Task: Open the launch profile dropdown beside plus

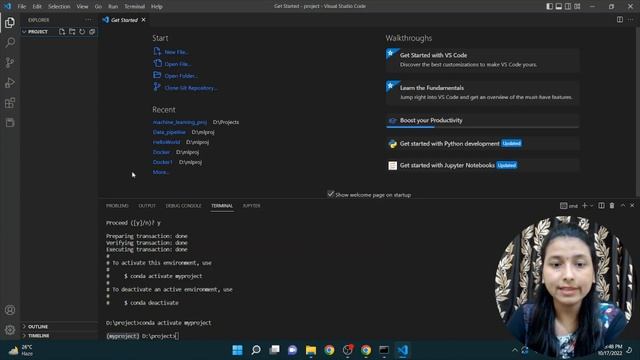Action: coord(591,206)
